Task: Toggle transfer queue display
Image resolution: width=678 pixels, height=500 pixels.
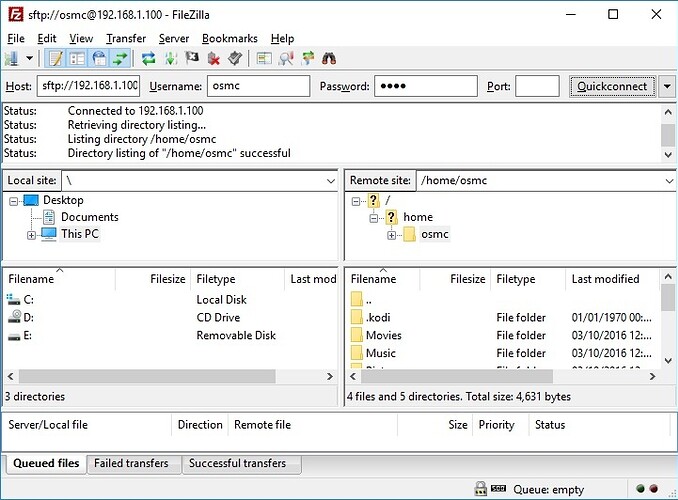Action: [120, 58]
